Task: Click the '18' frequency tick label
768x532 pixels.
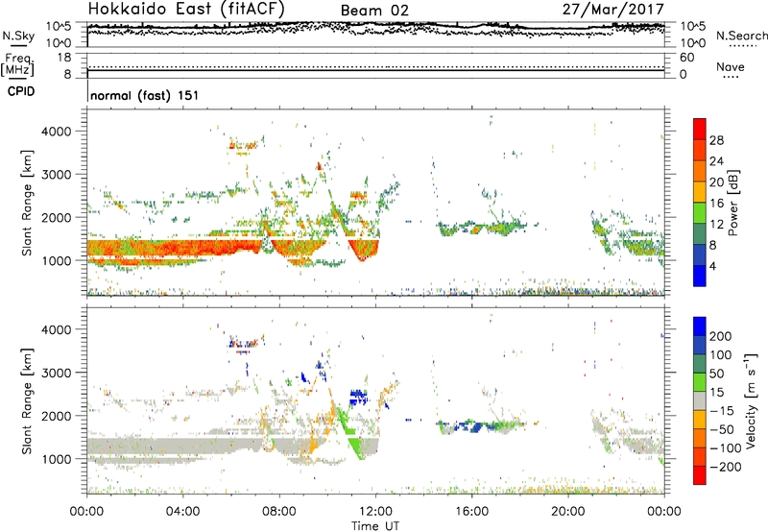Action: pyautogui.click(x=64, y=58)
